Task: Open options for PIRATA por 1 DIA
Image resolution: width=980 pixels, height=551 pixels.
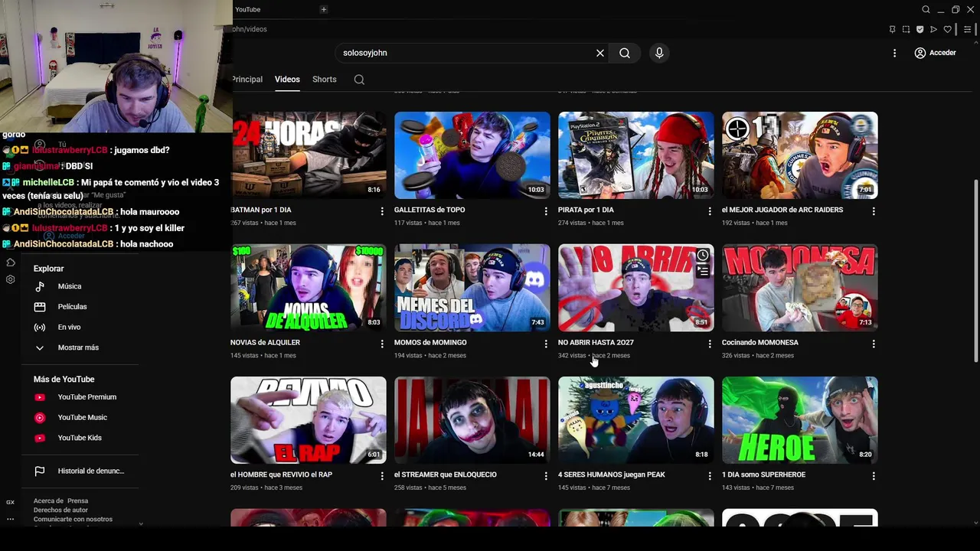Action: 710,211
